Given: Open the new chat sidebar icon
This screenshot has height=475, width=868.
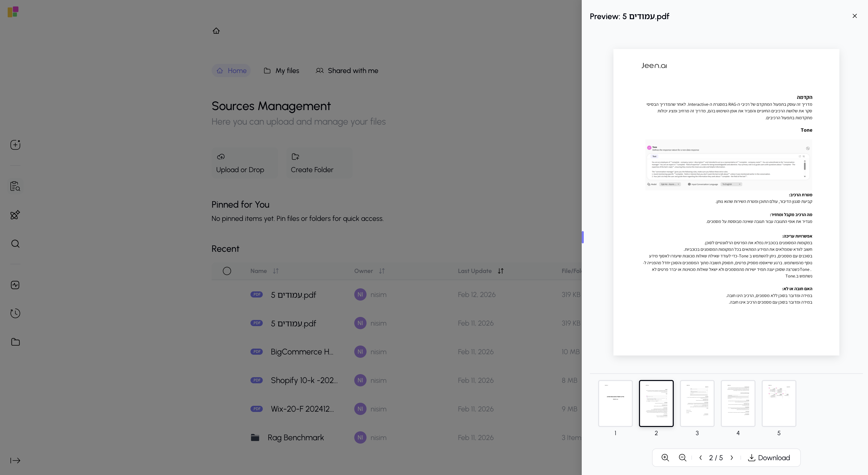Looking at the screenshot, I should (x=15, y=145).
